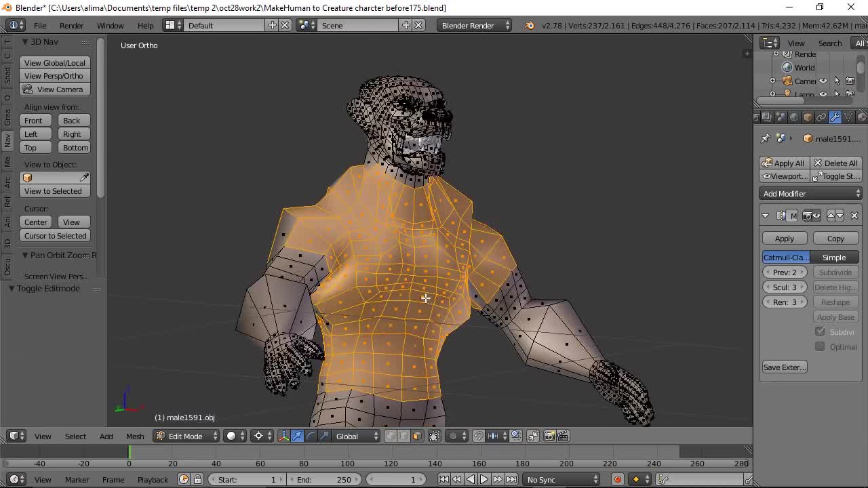Image resolution: width=868 pixels, height=488 pixels.
Task: Jump to the first frame
Action: (x=443, y=479)
